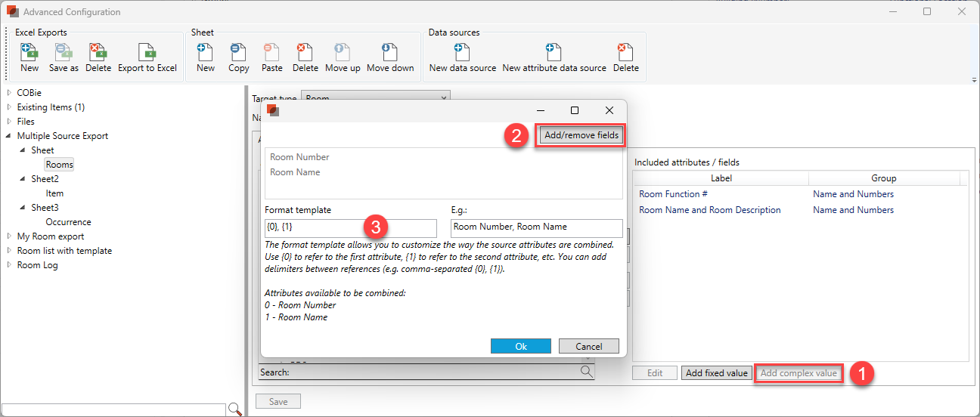980x417 pixels.
Task: Select the Room Function # row
Action: pos(673,194)
